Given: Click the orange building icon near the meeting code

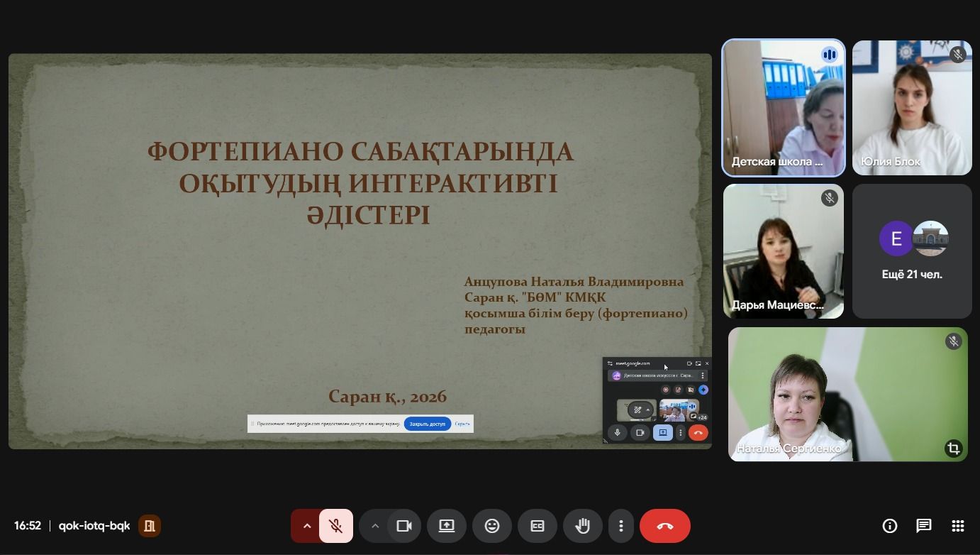Looking at the screenshot, I should click(150, 526).
